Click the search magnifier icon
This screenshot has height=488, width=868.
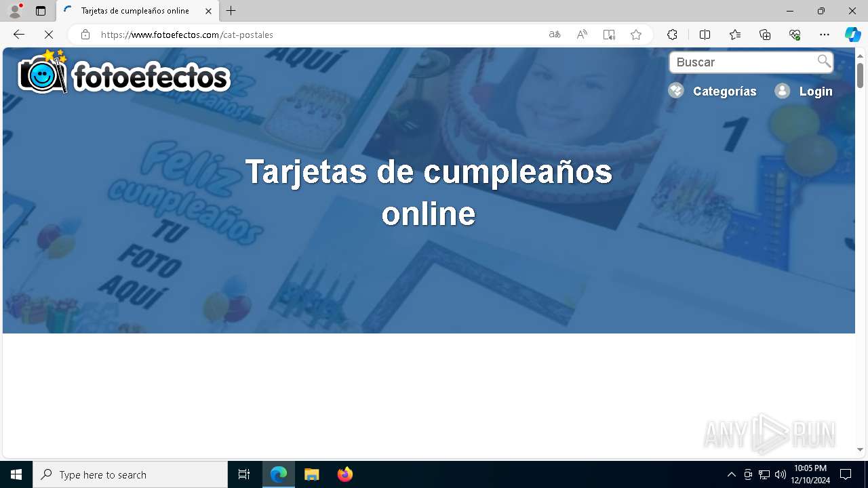(824, 62)
